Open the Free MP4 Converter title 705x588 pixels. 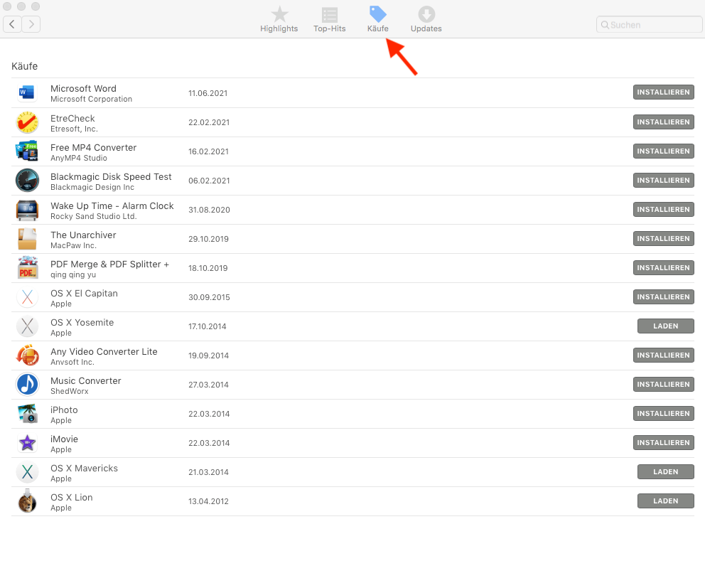(94, 148)
